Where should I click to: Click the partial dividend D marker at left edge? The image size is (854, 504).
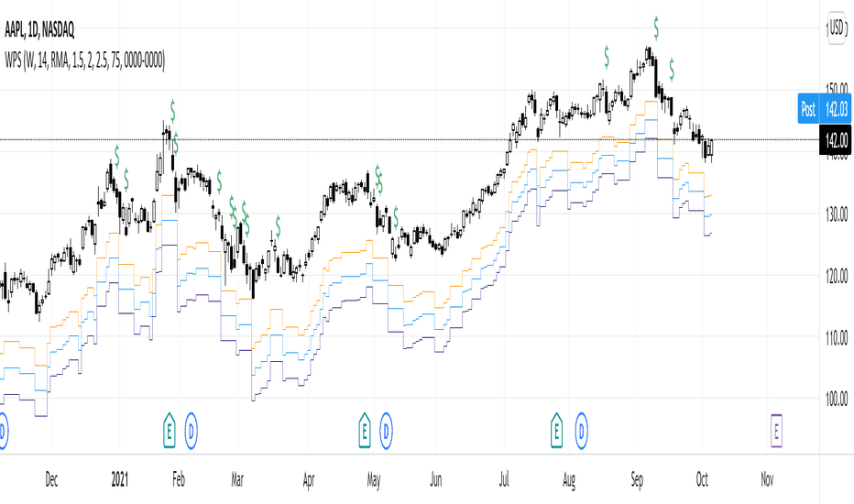(x=4, y=431)
